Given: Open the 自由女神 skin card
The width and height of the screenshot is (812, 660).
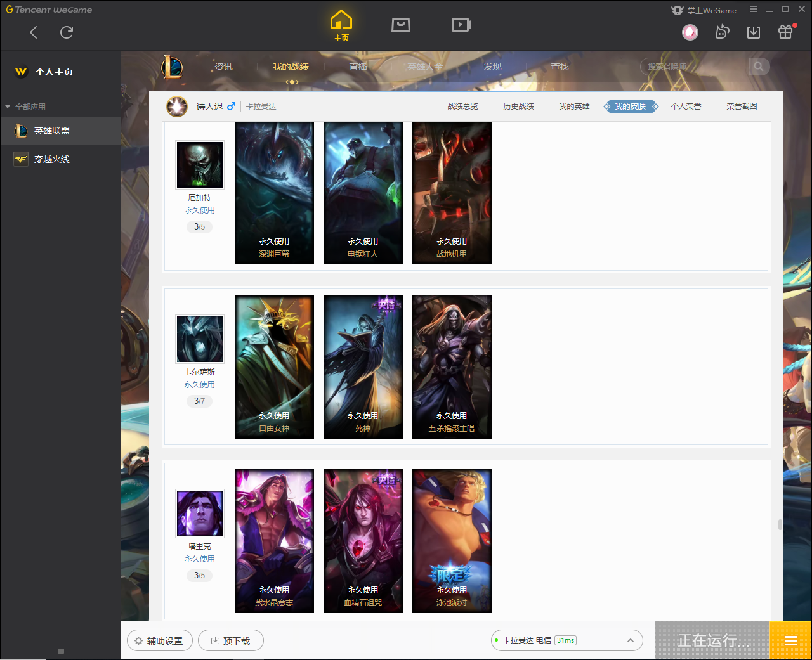Looking at the screenshot, I should (274, 366).
